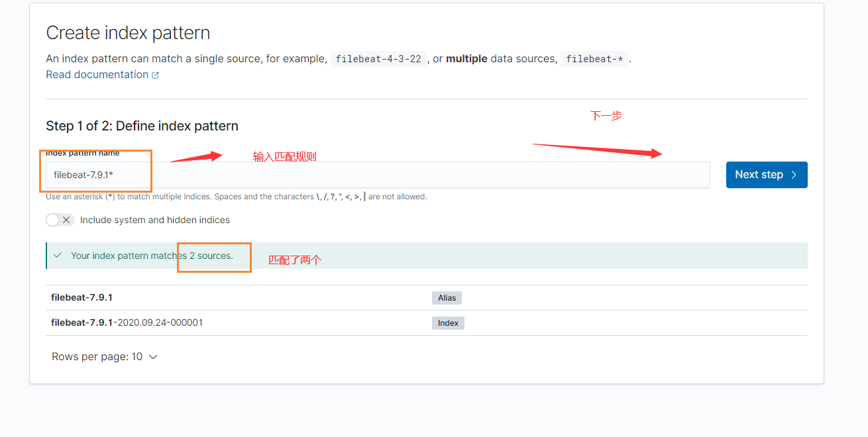Click the checkmark icon in the matches message
The height and width of the screenshot is (437, 868).
[x=58, y=256]
